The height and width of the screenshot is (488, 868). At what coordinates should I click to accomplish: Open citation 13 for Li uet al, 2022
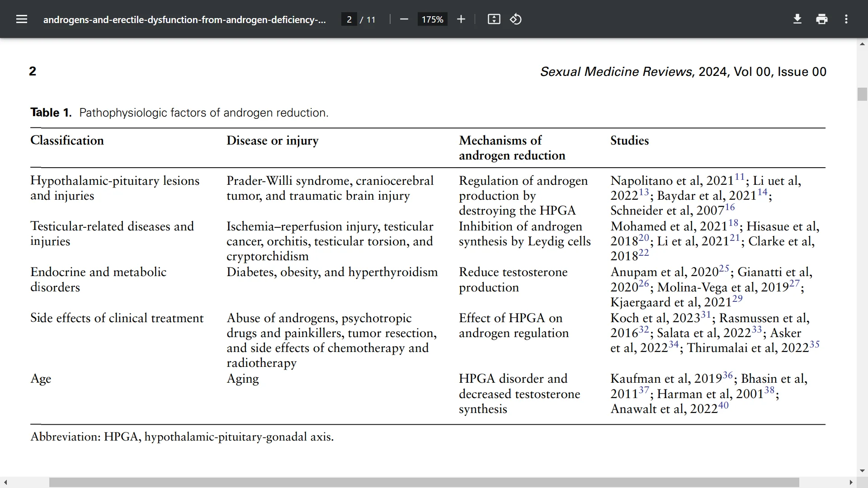(644, 192)
